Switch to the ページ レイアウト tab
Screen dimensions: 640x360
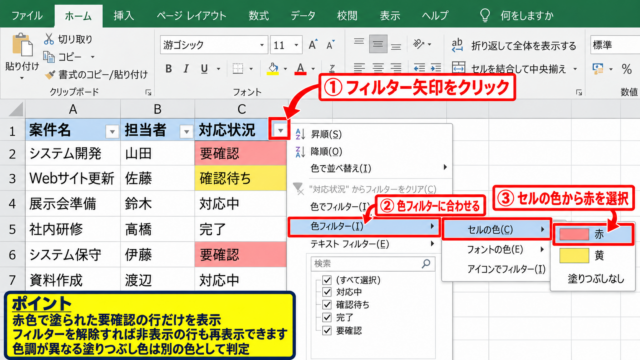(x=191, y=16)
